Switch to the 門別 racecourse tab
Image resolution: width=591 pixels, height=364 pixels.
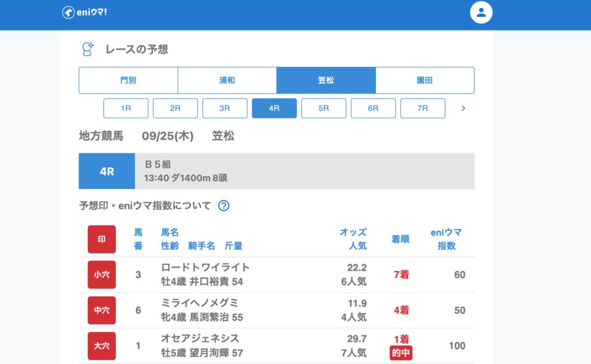tap(128, 80)
